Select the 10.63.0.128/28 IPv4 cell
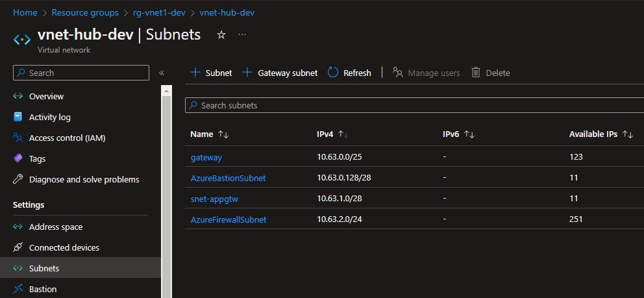Viewport: 644px width, 298px height. pyautogui.click(x=344, y=178)
